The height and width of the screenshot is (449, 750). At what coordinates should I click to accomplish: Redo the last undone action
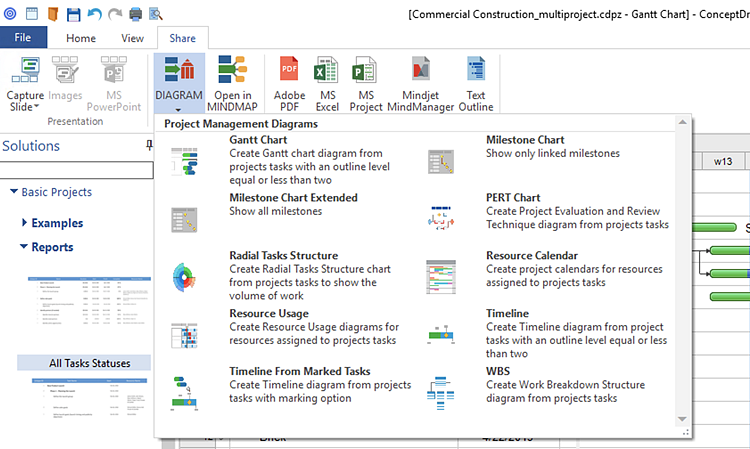point(115,14)
